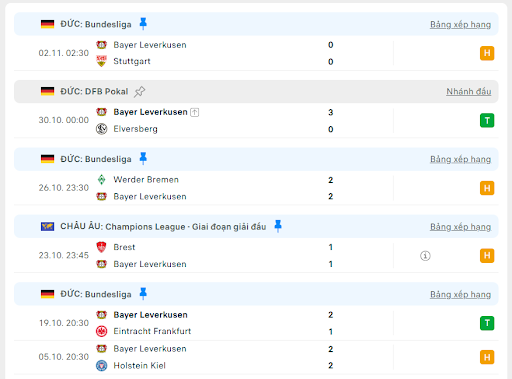Click the green T badge for Frankfurt match
The width and height of the screenshot is (512, 379).
click(487, 323)
